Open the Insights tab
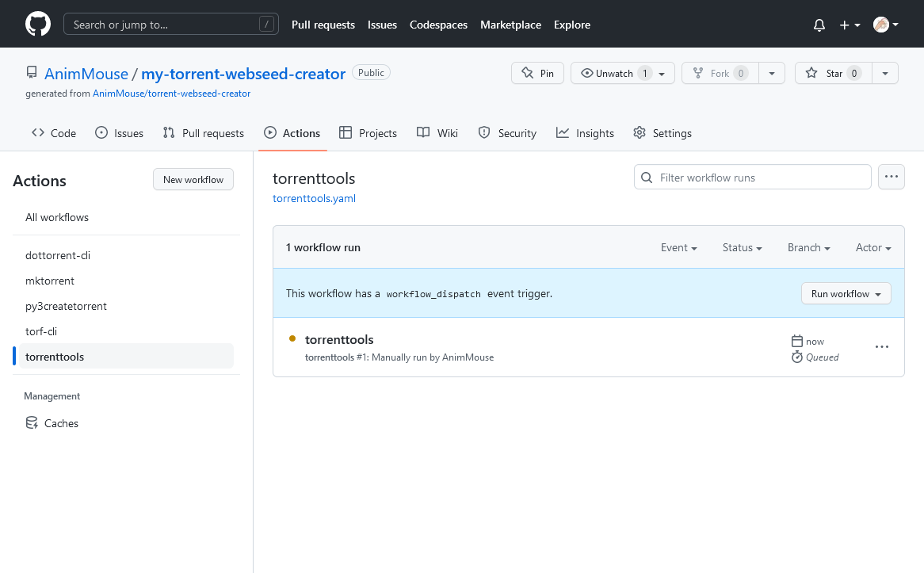Image resolution: width=924 pixels, height=573 pixels. (x=585, y=133)
